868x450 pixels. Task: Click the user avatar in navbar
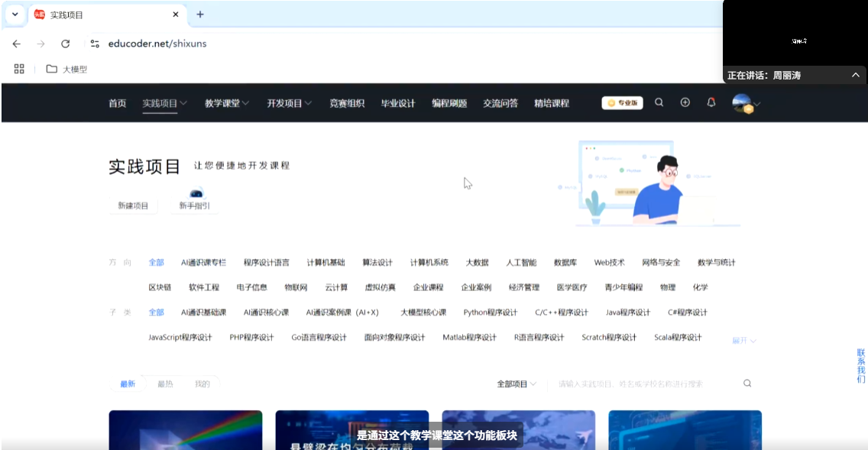pyautogui.click(x=741, y=103)
